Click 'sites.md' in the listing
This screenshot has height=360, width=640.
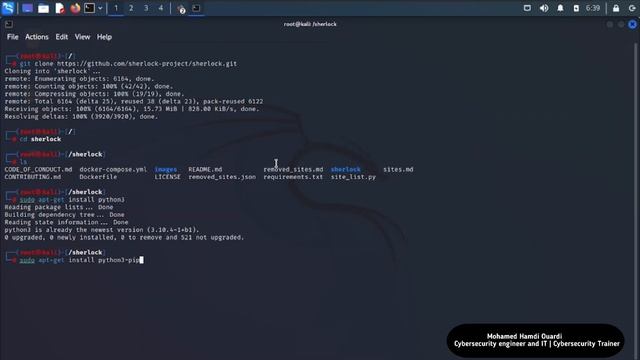click(398, 169)
